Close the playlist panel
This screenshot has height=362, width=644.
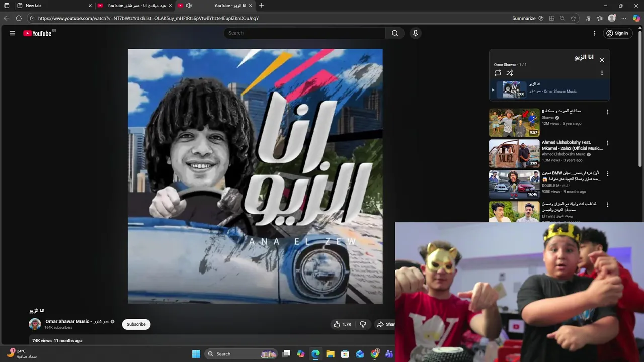[602, 60]
